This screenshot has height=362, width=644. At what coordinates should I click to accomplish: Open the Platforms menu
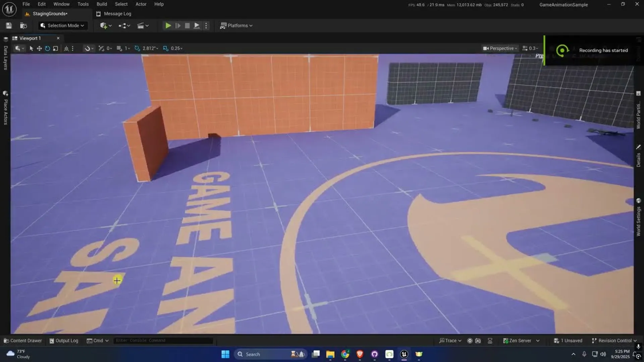point(236,25)
